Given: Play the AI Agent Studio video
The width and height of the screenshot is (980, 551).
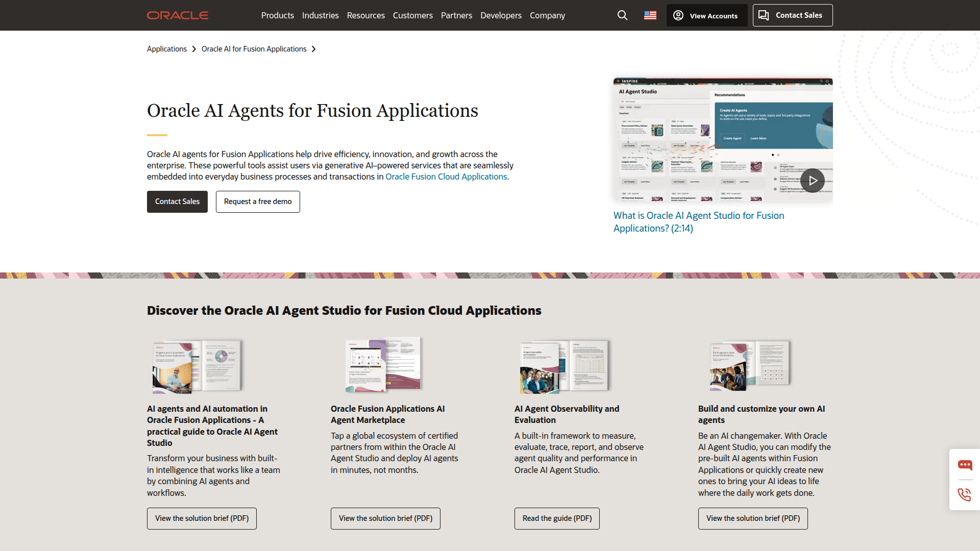Looking at the screenshot, I should [x=812, y=180].
